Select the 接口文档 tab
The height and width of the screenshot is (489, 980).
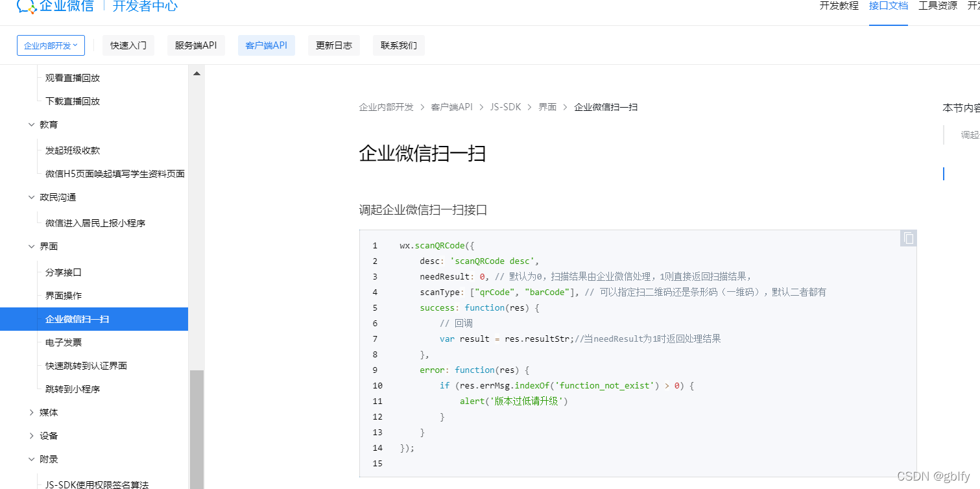click(888, 5)
